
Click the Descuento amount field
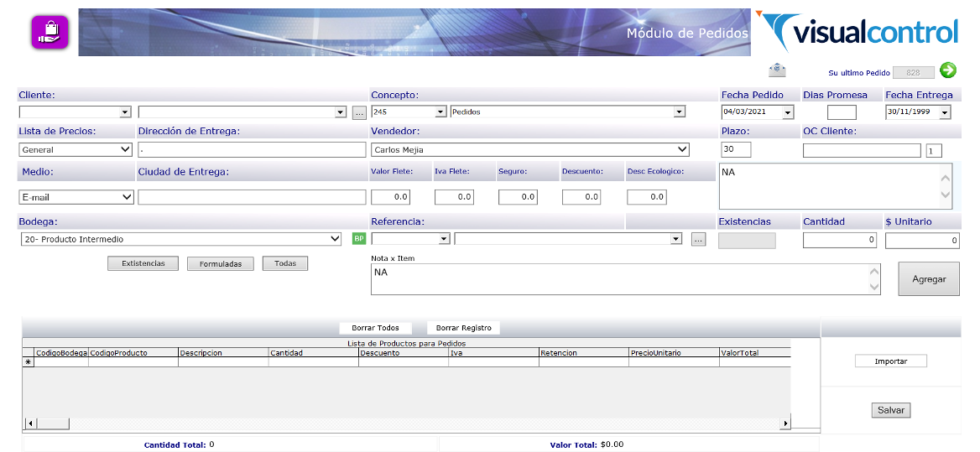click(582, 197)
